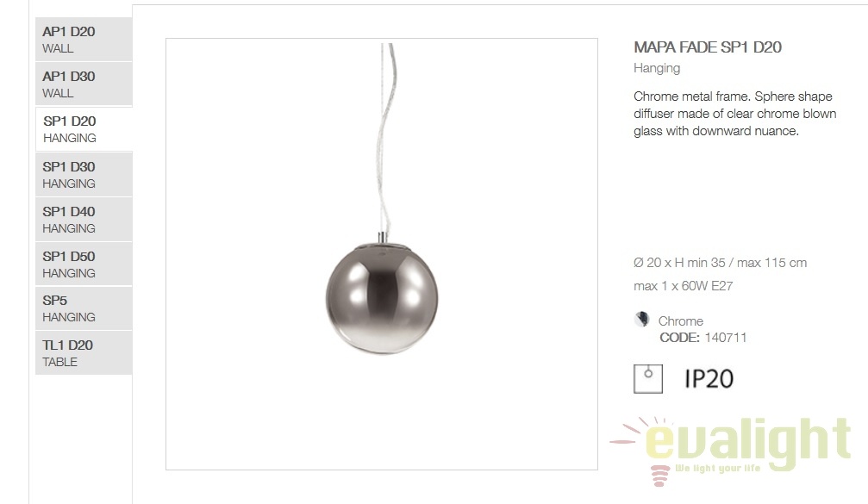
Task: Click the ceiling-mount installation icon
Action: tap(648, 379)
